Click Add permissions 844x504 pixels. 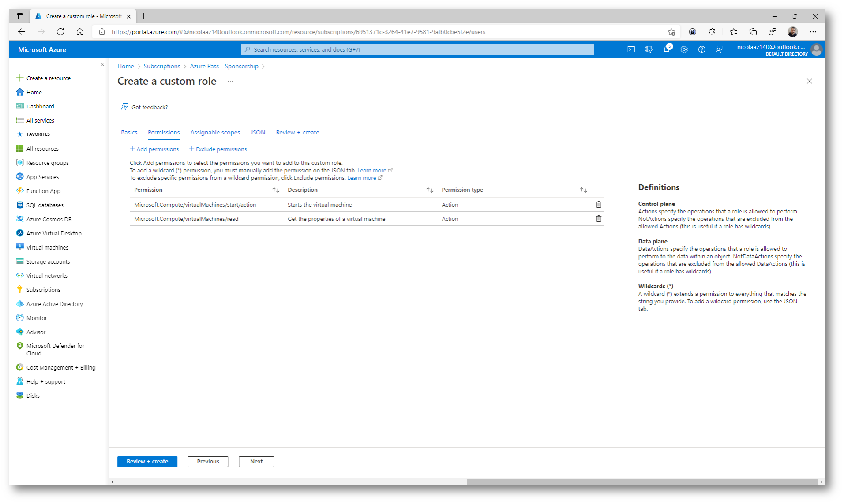click(x=154, y=149)
